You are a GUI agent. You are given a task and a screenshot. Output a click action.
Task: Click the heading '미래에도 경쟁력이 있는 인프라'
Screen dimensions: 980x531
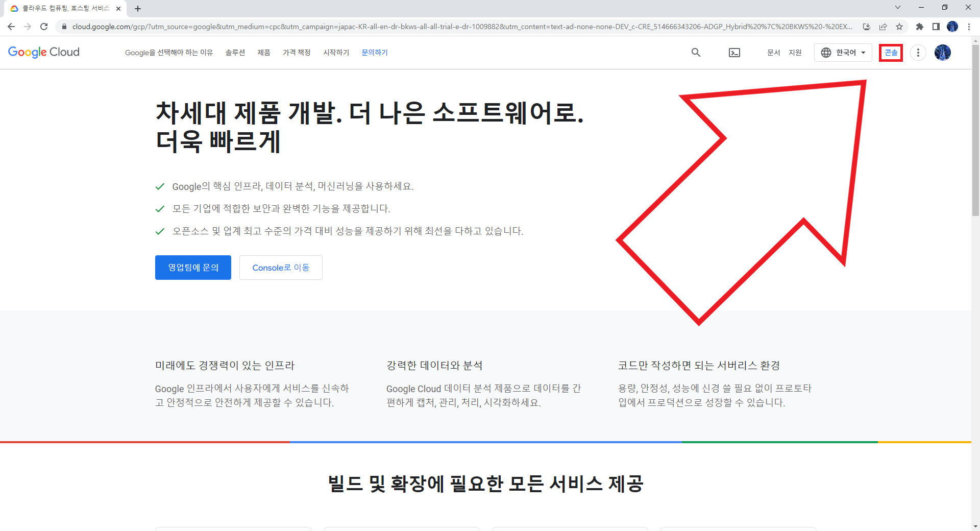(x=225, y=366)
